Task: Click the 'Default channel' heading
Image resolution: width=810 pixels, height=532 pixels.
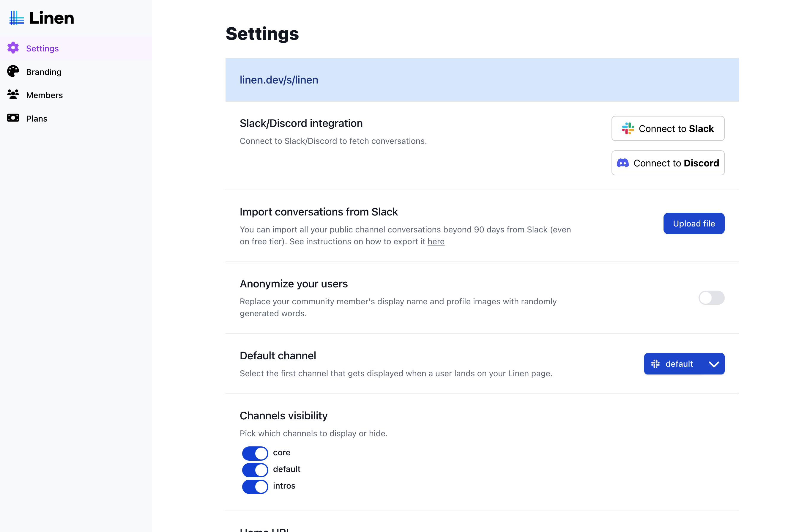Action: [278, 355]
